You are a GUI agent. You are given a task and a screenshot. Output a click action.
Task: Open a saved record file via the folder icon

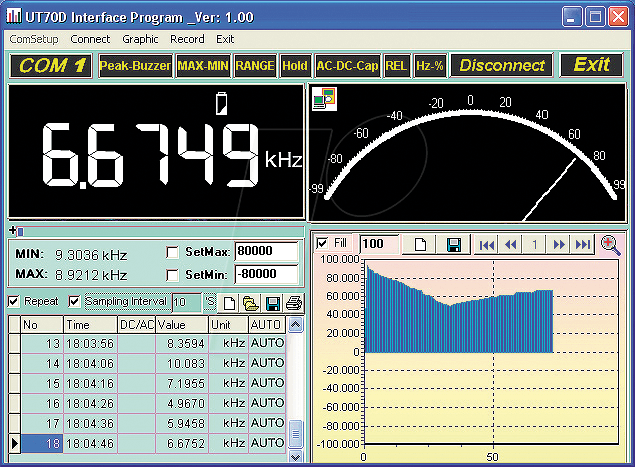(x=251, y=303)
